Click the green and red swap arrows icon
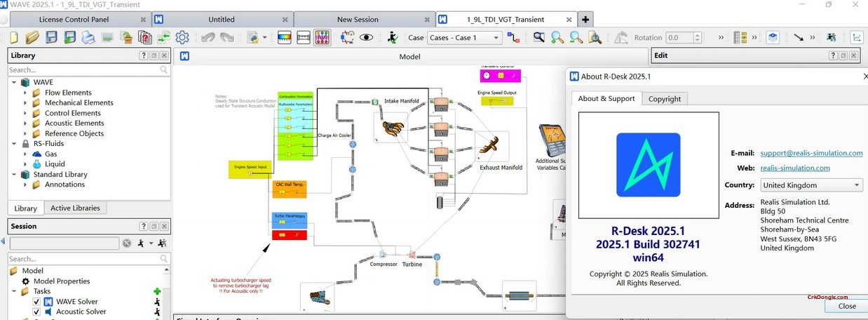This screenshot has height=320, width=868. (164, 37)
